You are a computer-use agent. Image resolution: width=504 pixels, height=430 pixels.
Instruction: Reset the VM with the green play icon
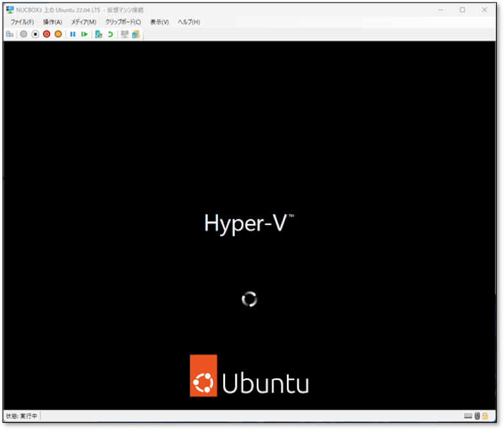click(84, 34)
